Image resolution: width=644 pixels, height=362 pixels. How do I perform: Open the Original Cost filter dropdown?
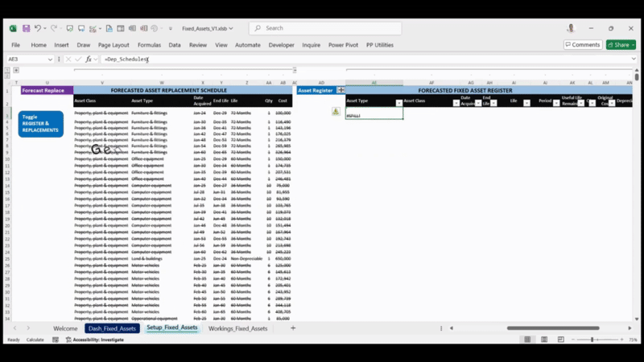[612, 103]
